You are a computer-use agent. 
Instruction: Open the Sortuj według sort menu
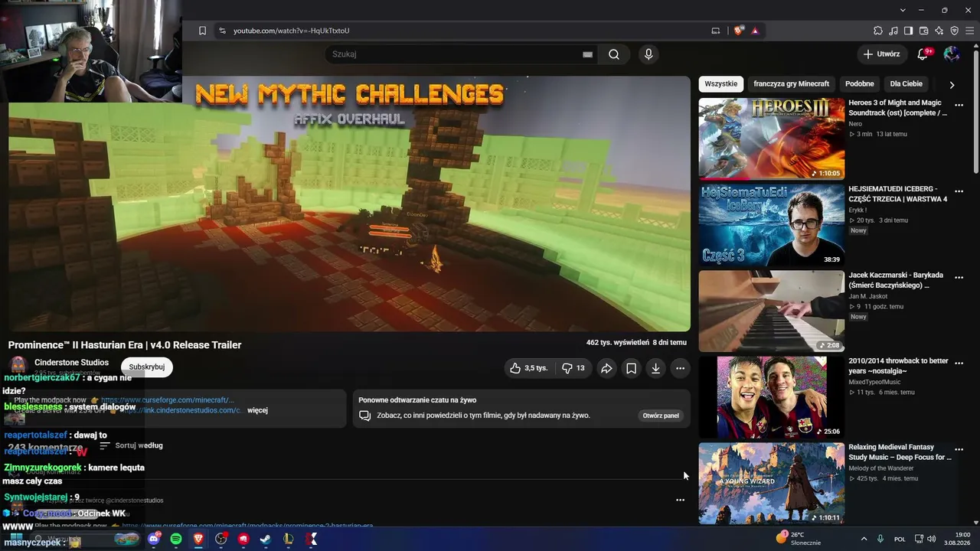click(131, 445)
